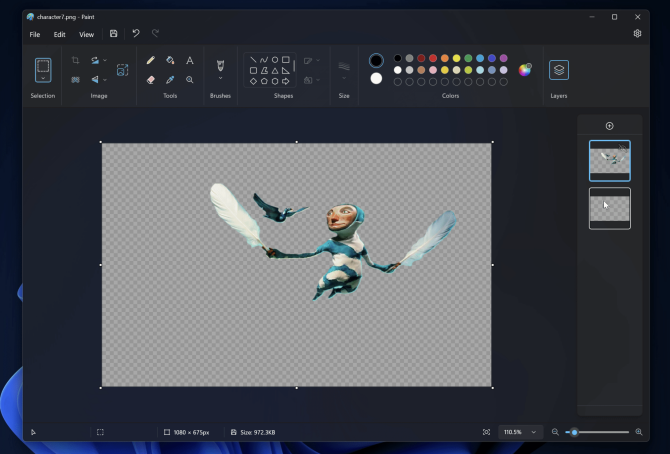Choose the Pentagon shape
The width and height of the screenshot is (670, 454).
[x=264, y=81]
